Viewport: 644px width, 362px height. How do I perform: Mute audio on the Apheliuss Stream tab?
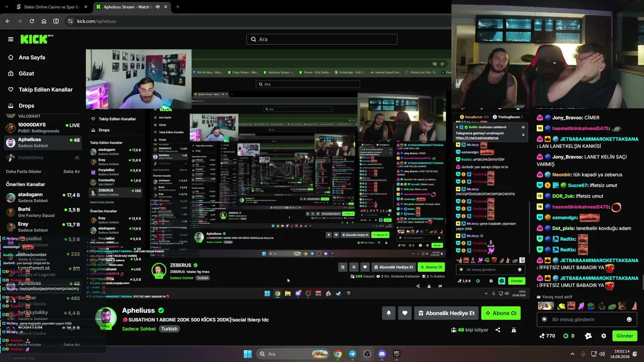pyautogui.click(x=158, y=7)
